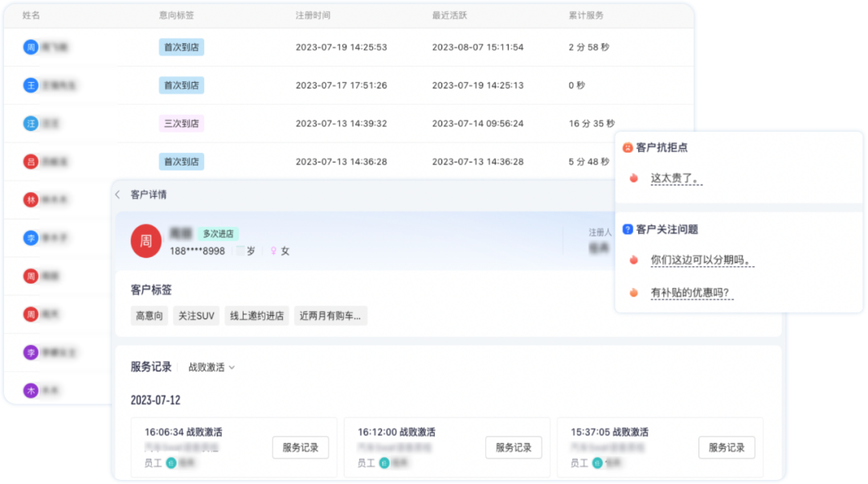
Task: Select the 三次到店 intent tag
Action: [x=182, y=123]
